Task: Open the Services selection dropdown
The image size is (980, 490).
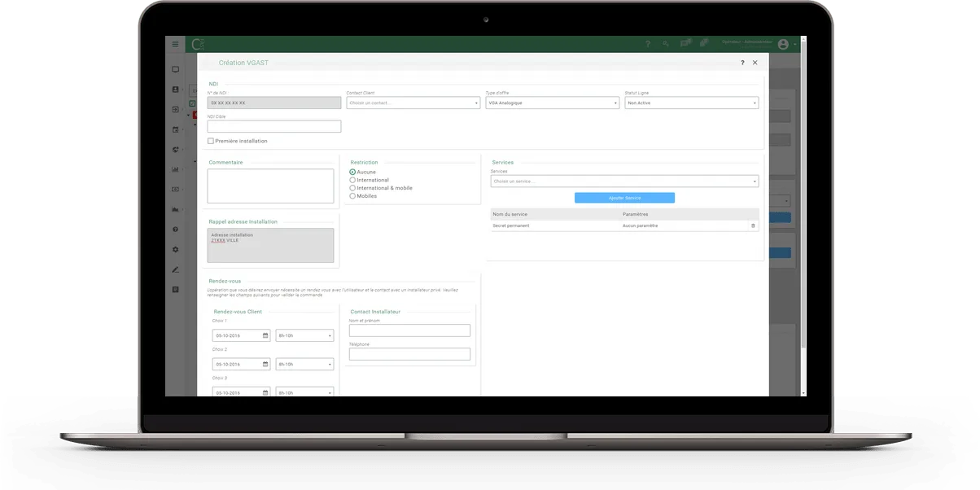Action: pyautogui.click(x=625, y=182)
